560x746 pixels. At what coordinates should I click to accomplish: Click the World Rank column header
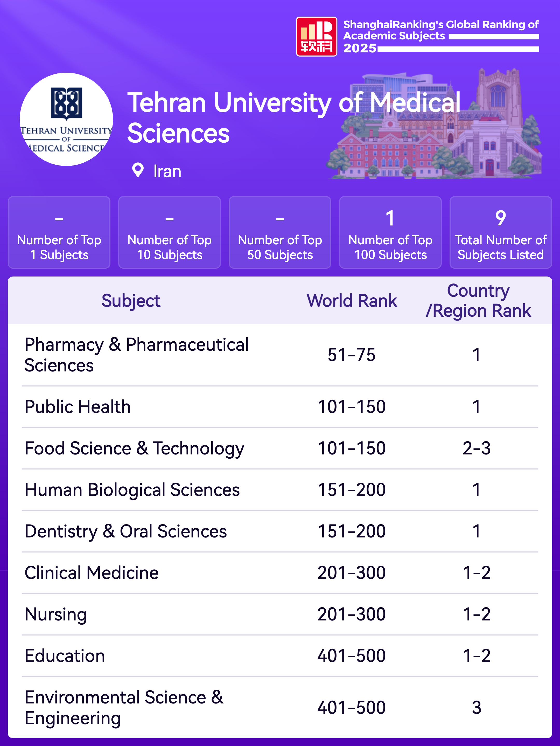(352, 300)
